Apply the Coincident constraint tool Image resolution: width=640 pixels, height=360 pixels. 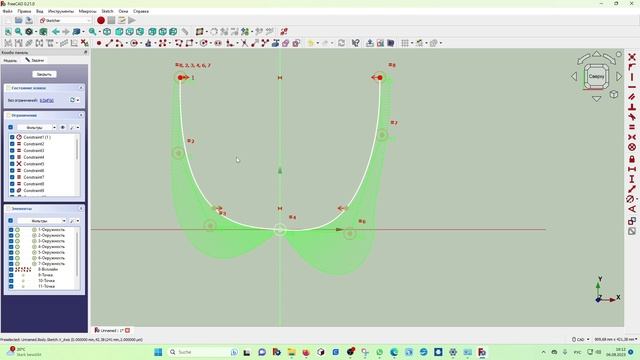click(x=632, y=57)
